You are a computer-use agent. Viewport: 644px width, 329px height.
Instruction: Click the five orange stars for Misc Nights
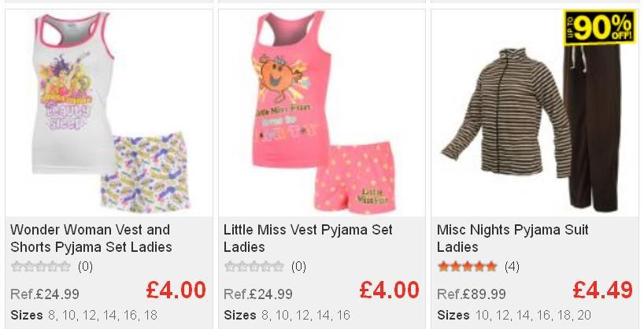[468, 267]
